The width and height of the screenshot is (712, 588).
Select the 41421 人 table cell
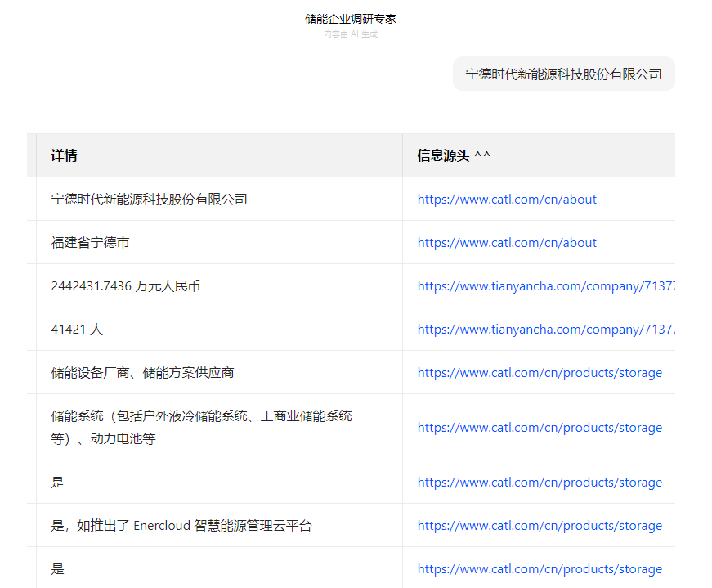tap(77, 330)
